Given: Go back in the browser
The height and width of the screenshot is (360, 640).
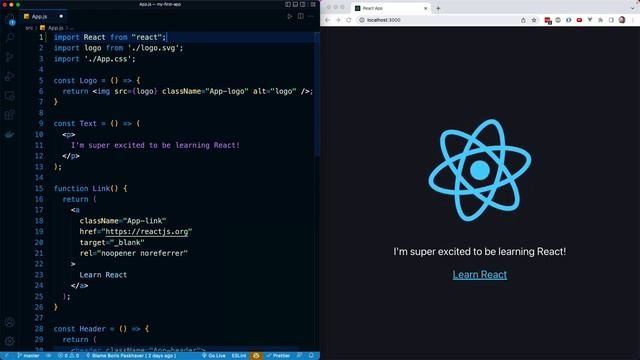Looking at the screenshot, I should [x=327, y=20].
